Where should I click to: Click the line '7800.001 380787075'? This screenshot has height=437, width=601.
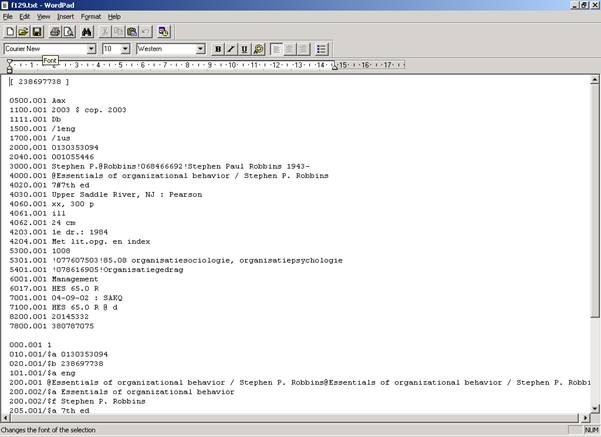52,326
